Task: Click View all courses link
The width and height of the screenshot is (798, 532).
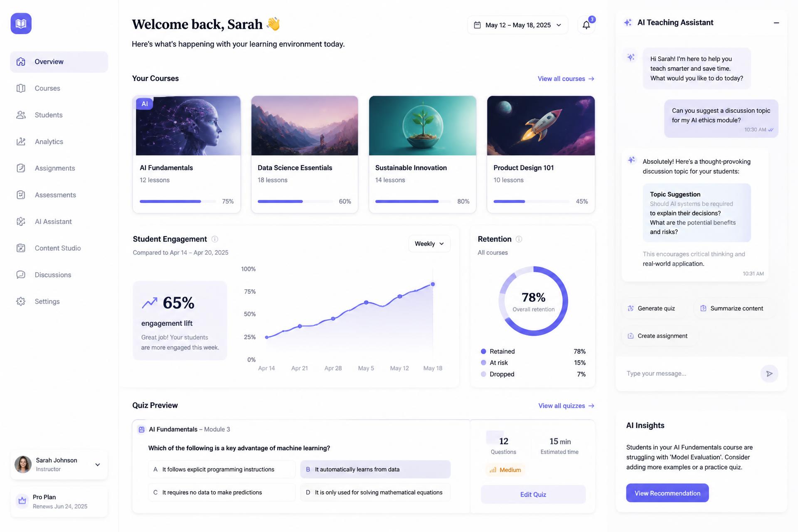Action: 566,79
